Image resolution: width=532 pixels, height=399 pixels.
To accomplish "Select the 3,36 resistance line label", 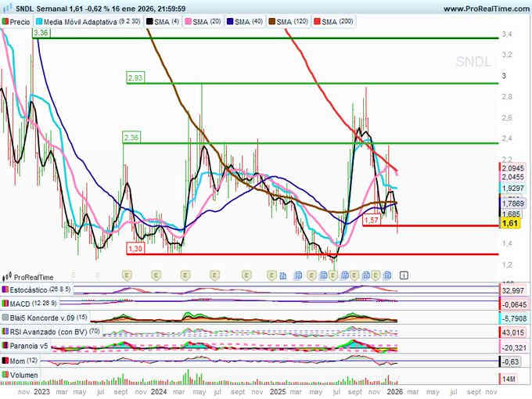I will coord(41,34).
